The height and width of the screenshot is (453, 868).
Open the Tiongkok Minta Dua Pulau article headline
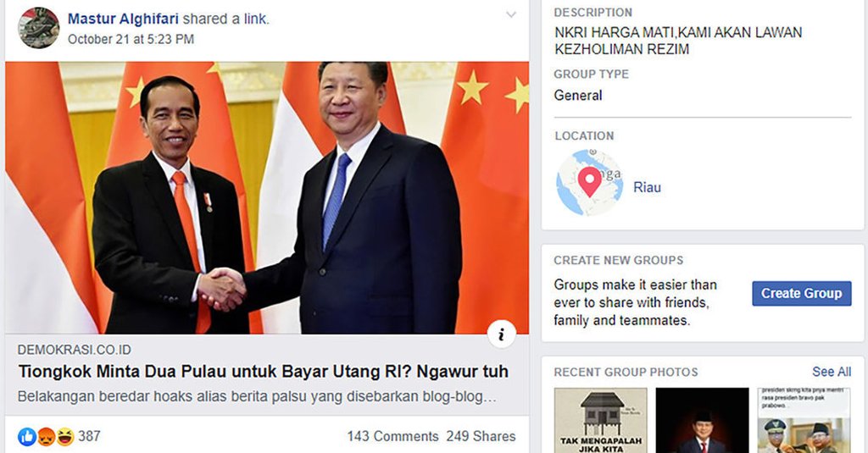coord(263,371)
